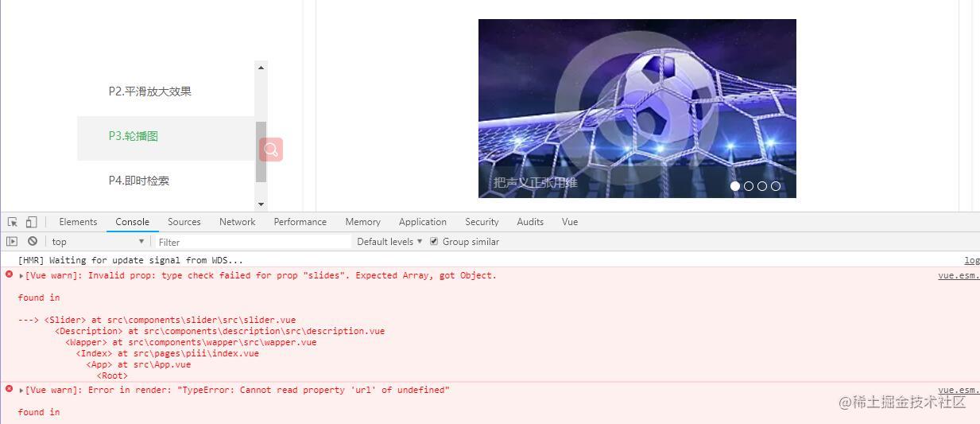Toggle the device toolbar icon

[x=31, y=222]
